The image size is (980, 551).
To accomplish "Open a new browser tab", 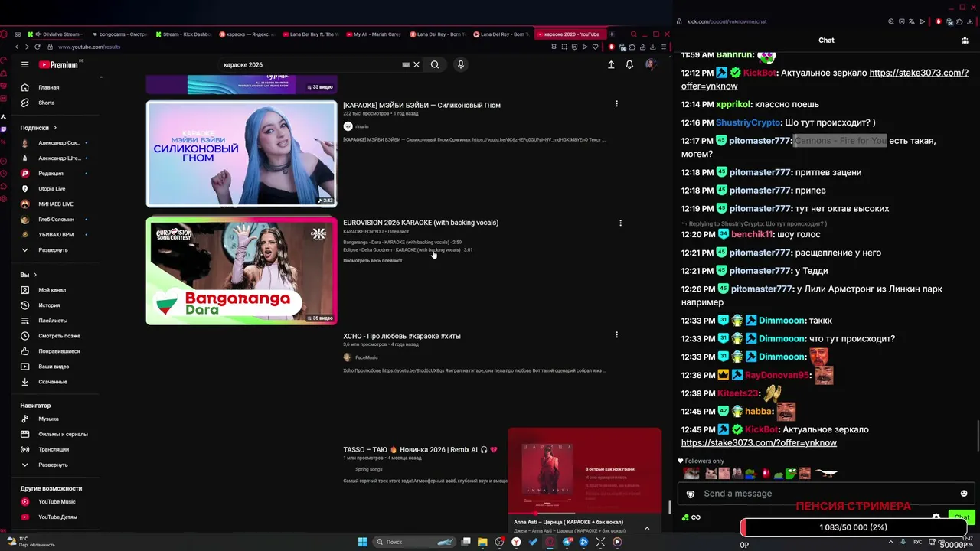I will pos(611,34).
